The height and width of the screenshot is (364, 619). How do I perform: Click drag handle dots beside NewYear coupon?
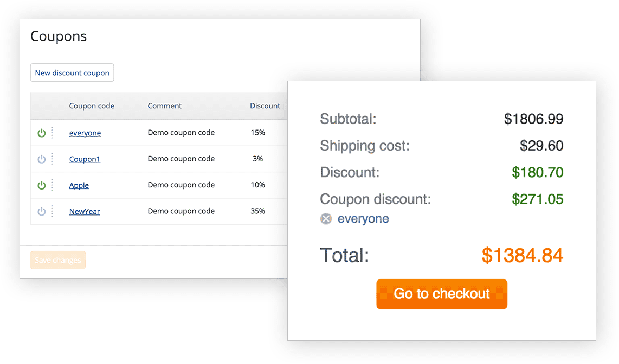52,211
